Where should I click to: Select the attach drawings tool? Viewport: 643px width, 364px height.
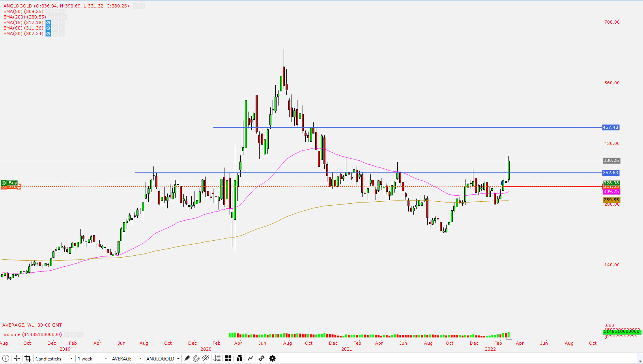196,358
